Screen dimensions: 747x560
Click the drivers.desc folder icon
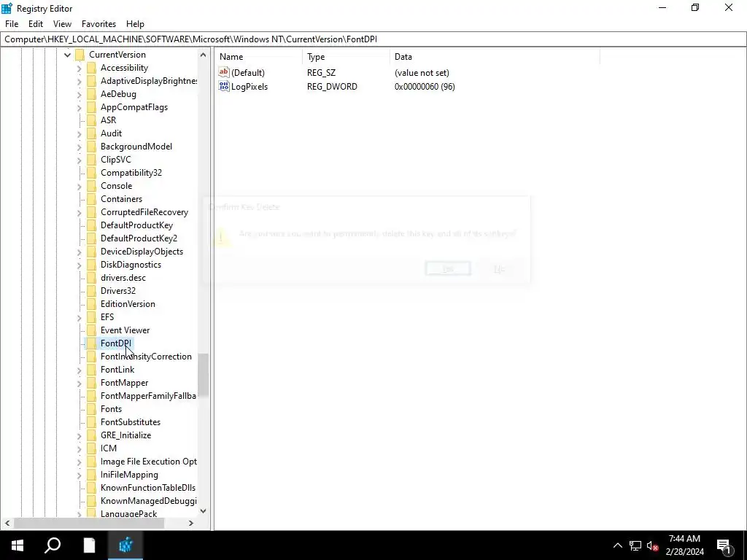pos(91,278)
